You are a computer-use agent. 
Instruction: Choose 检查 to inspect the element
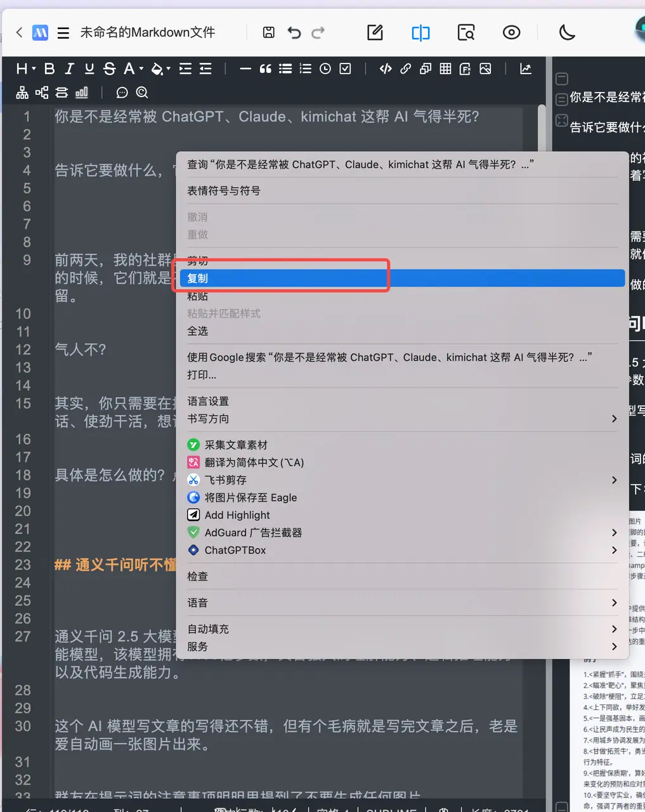click(x=402, y=577)
